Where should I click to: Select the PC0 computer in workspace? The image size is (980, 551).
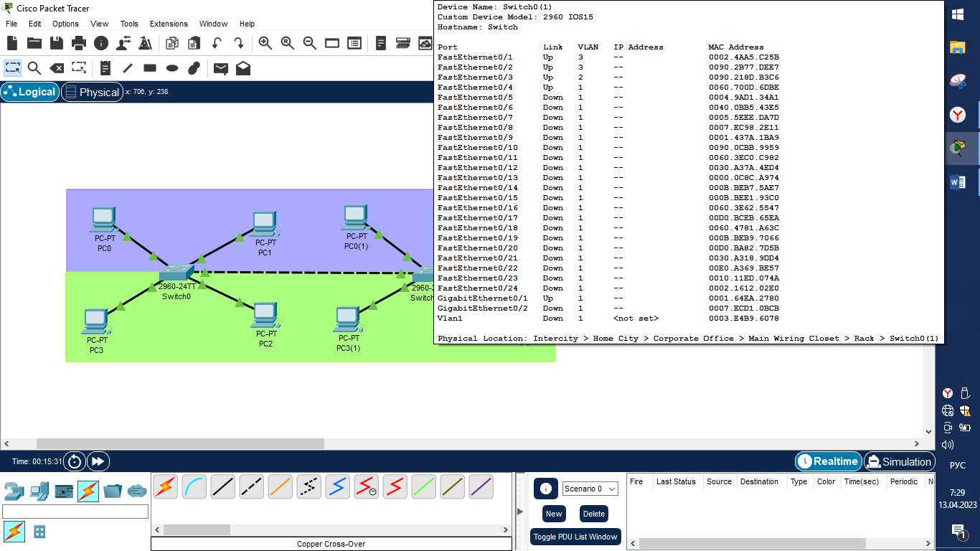point(104,221)
